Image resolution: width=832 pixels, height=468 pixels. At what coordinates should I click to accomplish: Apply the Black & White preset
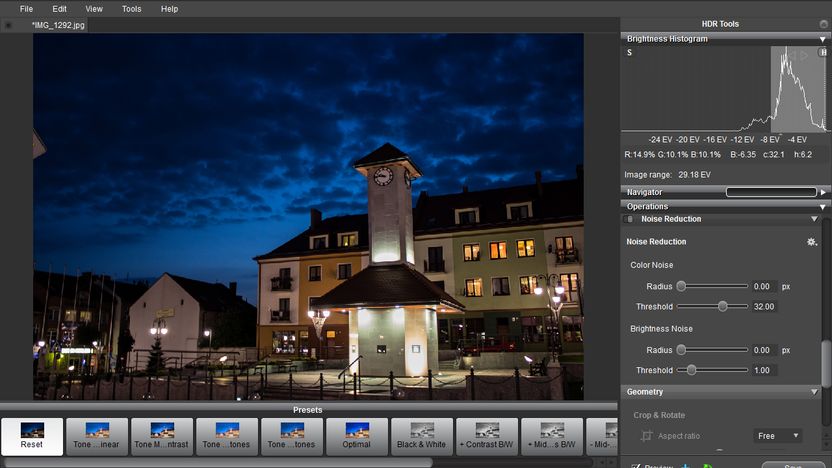pyautogui.click(x=422, y=436)
